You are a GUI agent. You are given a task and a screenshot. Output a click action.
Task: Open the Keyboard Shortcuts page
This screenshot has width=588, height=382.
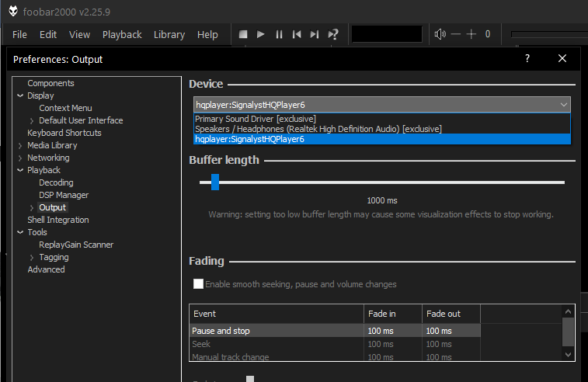[64, 133]
